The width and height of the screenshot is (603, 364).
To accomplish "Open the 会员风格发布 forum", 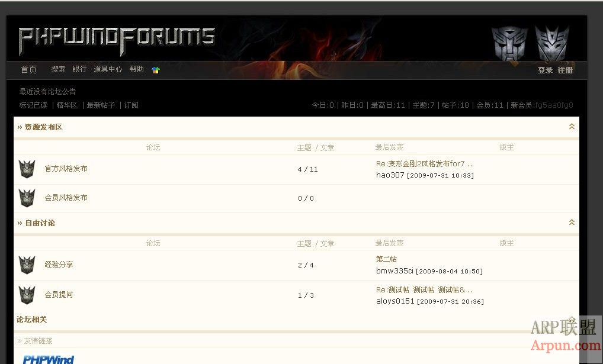I will point(66,198).
